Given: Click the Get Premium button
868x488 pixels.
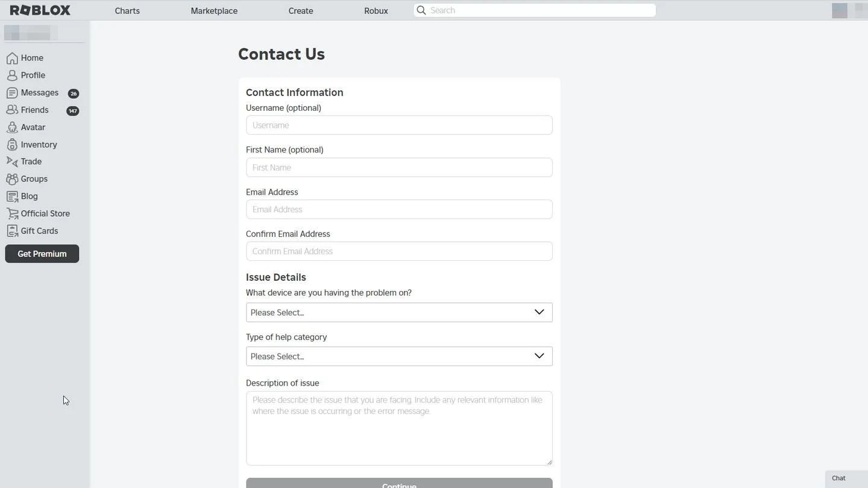Looking at the screenshot, I should coord(42,254).
